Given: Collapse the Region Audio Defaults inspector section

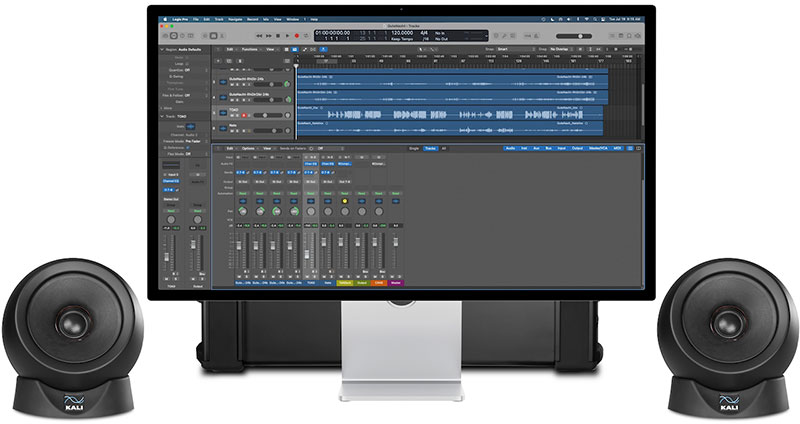Looking at the screenshot, I should (x=162, y=49).
